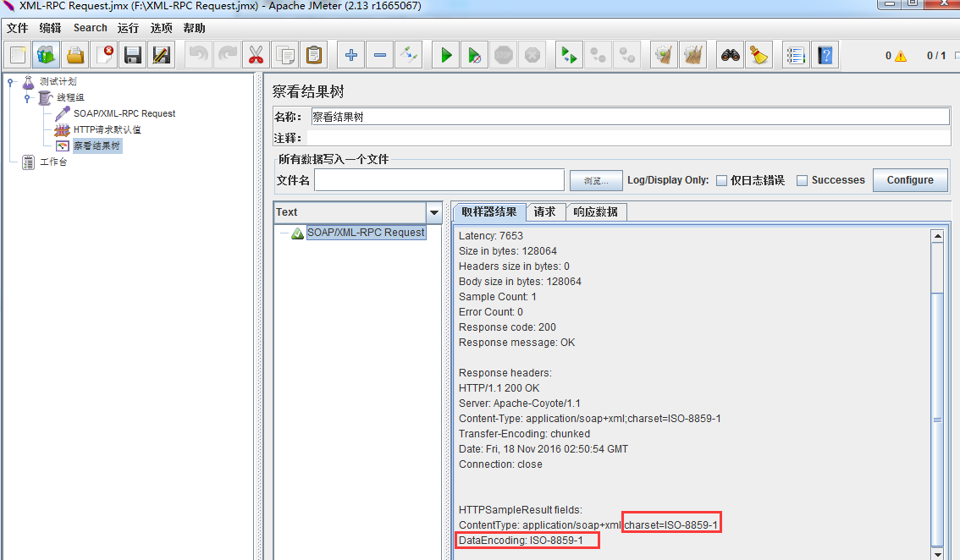The height and width of the screenshot is (560, 960).
Task: Open the 运行 menu
Action: pyautogui.click(x=128, y=28)
